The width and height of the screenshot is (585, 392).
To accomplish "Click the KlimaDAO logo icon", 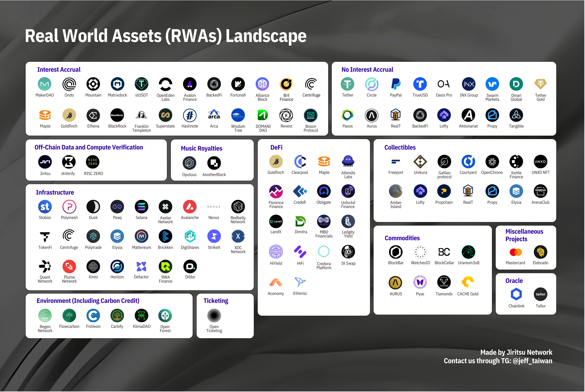I will click(x=141, y=316).
